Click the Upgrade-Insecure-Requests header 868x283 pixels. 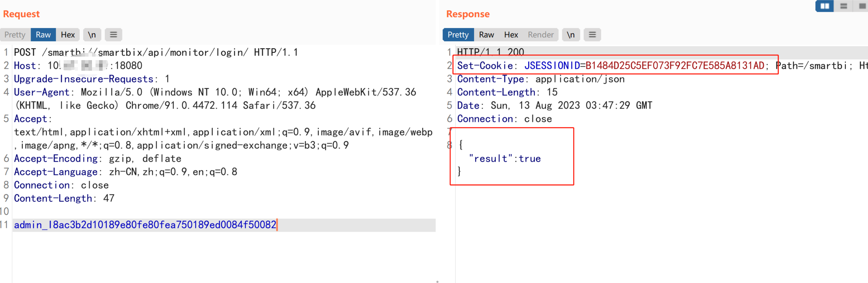tap(92, 79)
